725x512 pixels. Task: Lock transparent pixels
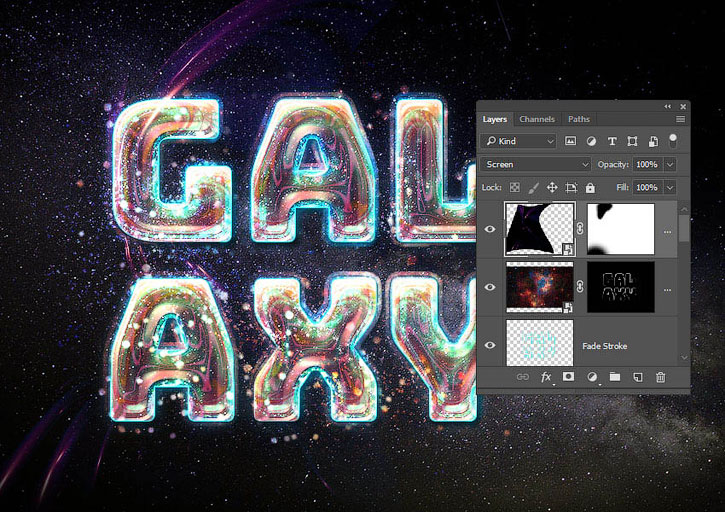pyautogui.click(x=514, y=187)
